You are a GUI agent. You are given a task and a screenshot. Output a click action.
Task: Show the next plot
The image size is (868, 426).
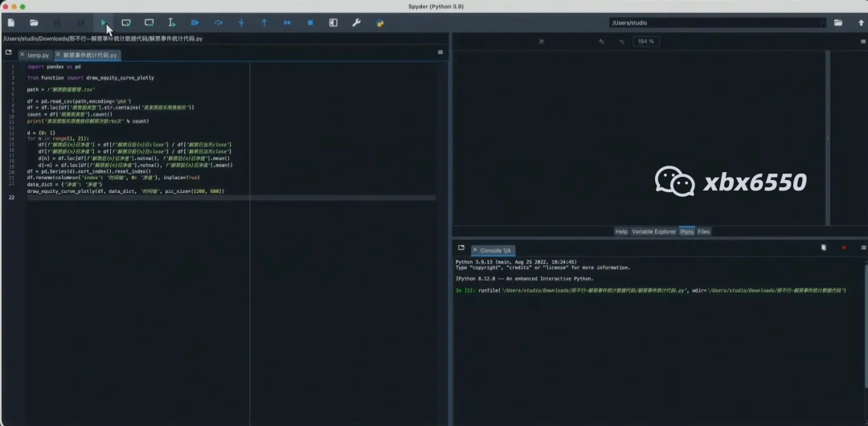click(621, 42)
